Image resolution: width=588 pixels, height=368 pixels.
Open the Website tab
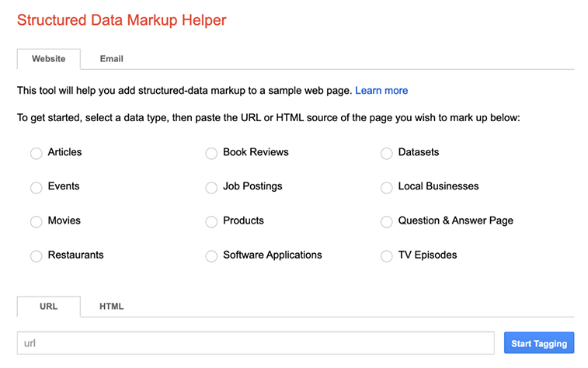point(48,59)
